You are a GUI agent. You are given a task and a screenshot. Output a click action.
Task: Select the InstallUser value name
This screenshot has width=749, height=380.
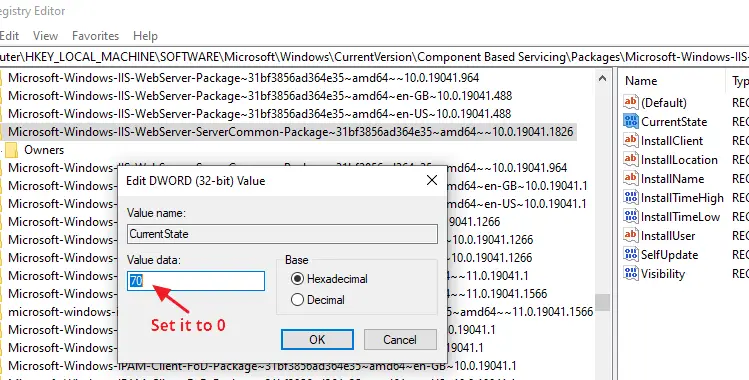click(668, 236)
